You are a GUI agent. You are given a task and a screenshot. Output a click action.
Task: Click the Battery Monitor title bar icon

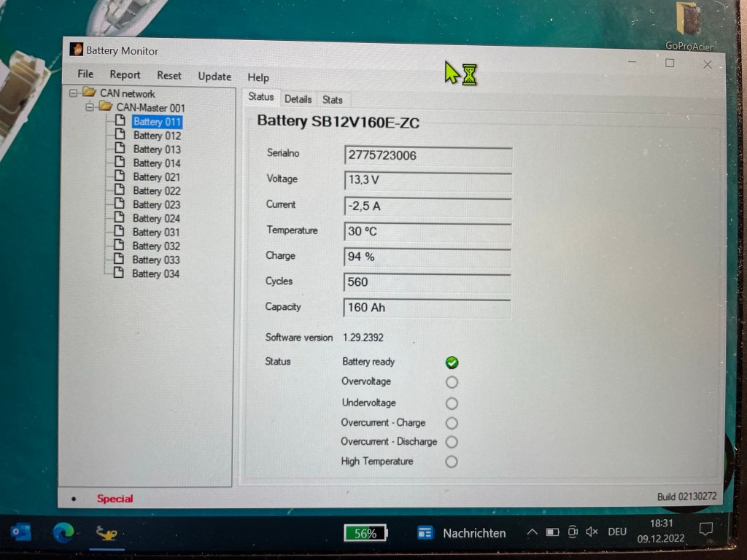point(76,50)
